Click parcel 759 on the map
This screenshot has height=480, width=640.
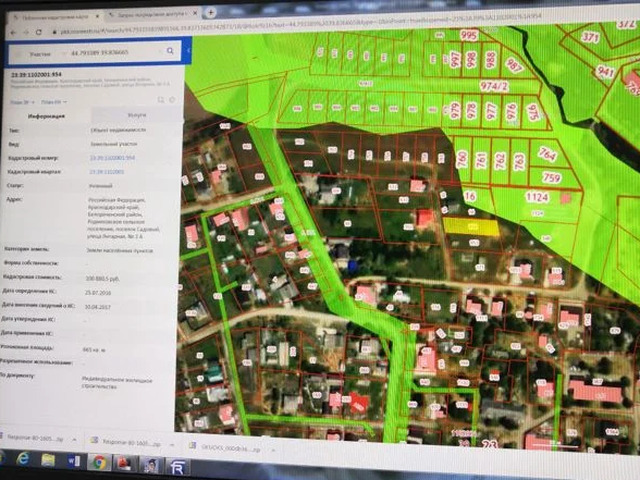click(x=551, y=178)
